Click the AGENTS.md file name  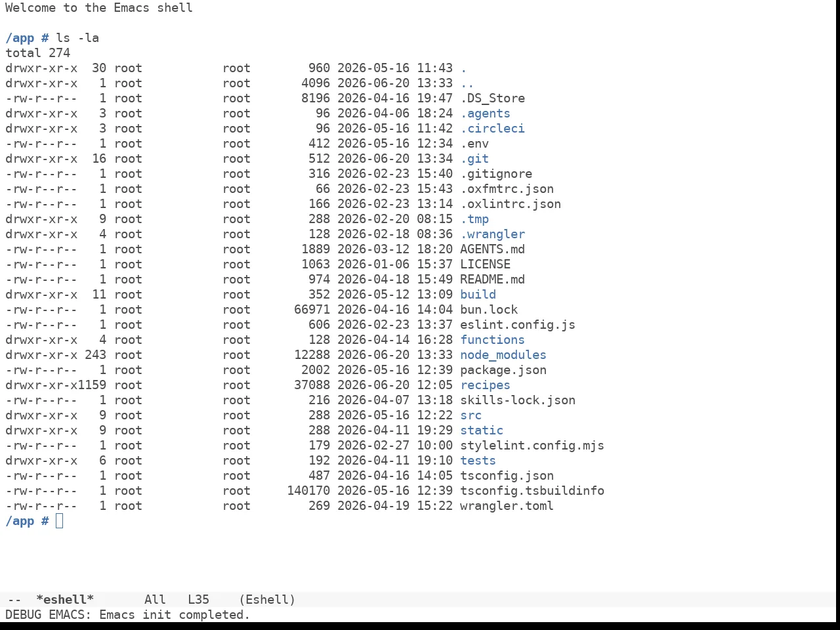tap(492, 249)
